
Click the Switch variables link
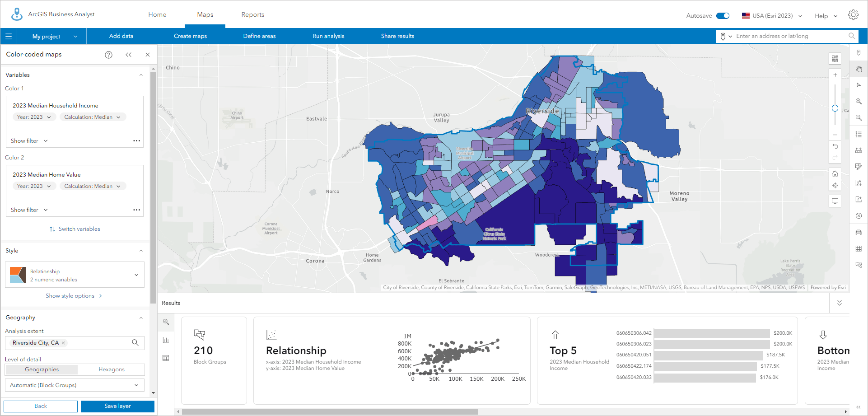(74, 229)
